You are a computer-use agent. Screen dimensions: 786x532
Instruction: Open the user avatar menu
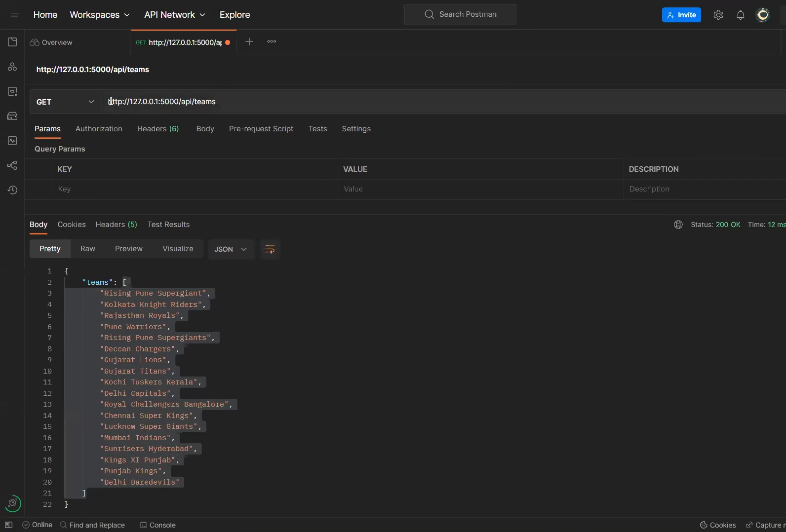tap(763, 15)
